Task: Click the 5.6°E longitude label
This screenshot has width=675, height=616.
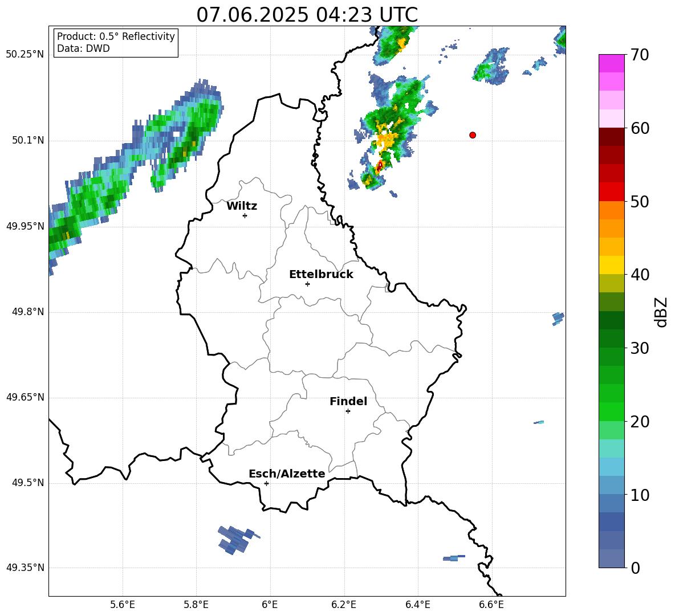Action: tap(123, 605)
